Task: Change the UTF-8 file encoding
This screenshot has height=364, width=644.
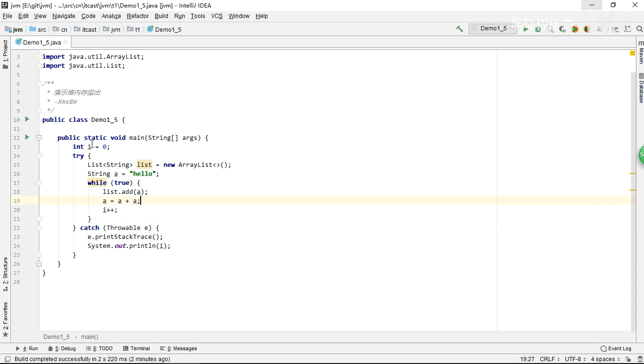Action: pyautogui.click(x=575, y=359)
